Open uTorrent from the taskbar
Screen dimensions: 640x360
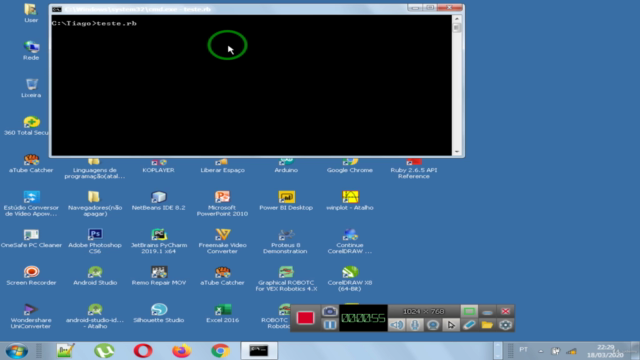(x=104, y=351)
